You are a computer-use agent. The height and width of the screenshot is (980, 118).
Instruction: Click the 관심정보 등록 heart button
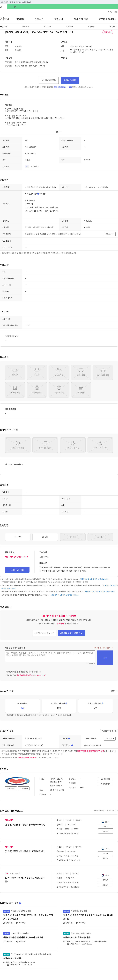click(49, 80)
